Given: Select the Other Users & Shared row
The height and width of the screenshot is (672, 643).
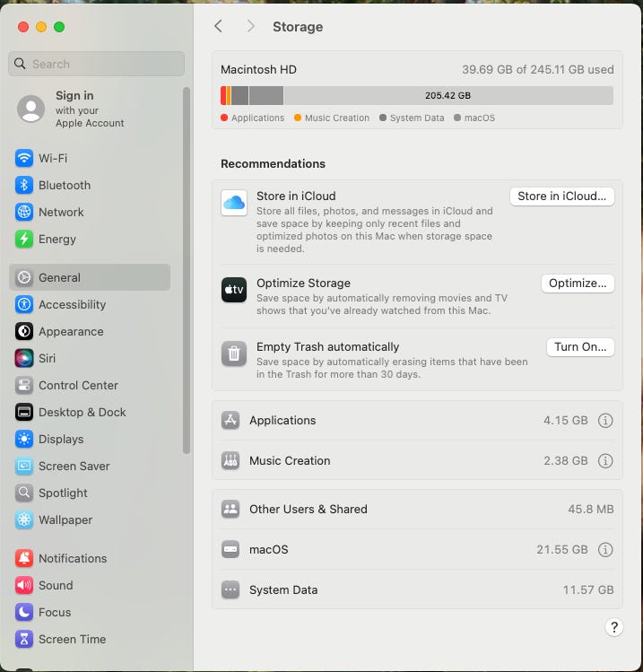Looking at the screenshot, I should tap(417, 509).
